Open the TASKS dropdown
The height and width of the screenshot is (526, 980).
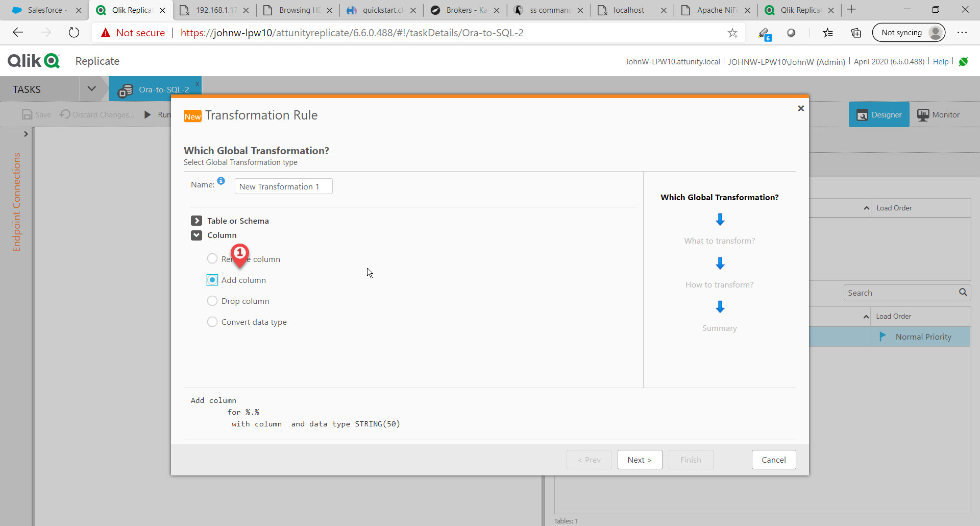(x=92, y=89)
